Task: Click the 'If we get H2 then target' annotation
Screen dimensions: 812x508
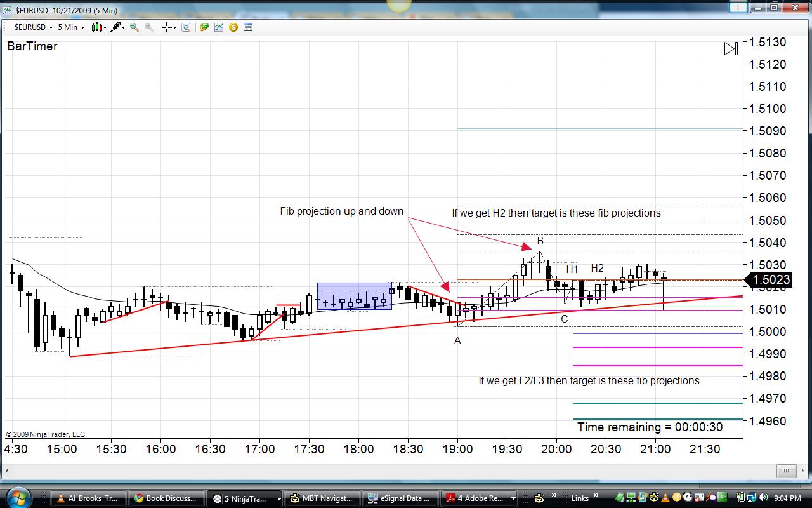Action: coord(556,213)
